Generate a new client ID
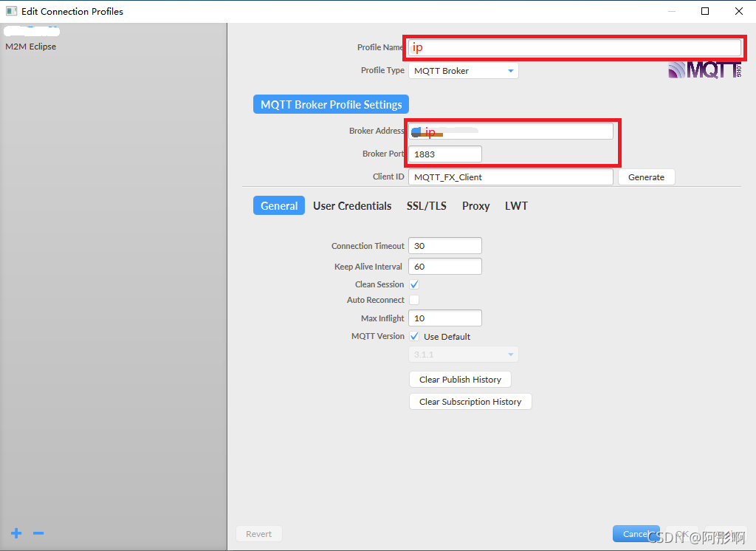 click(646, 177)
